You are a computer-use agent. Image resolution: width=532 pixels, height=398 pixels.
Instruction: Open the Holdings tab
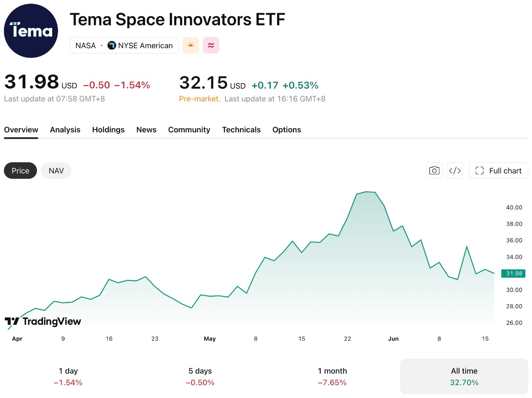(x=108, y=130)
